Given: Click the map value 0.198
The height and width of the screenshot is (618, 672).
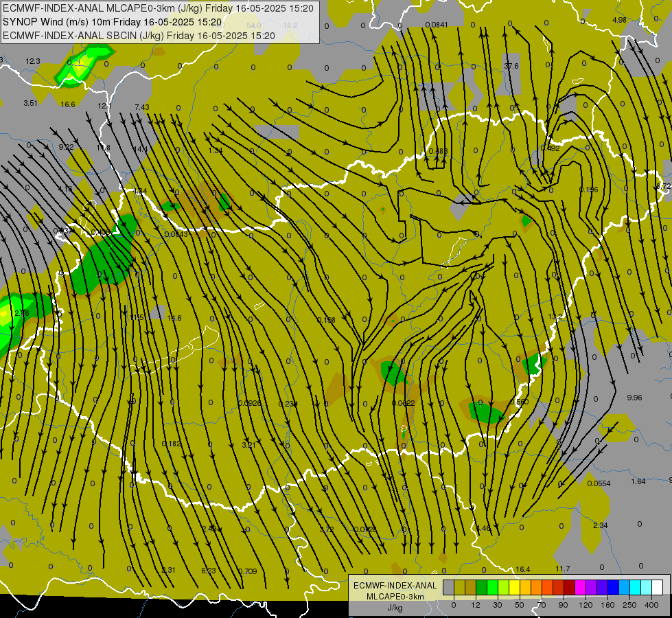Looking at the screenshot, I should tap(326, 320).
